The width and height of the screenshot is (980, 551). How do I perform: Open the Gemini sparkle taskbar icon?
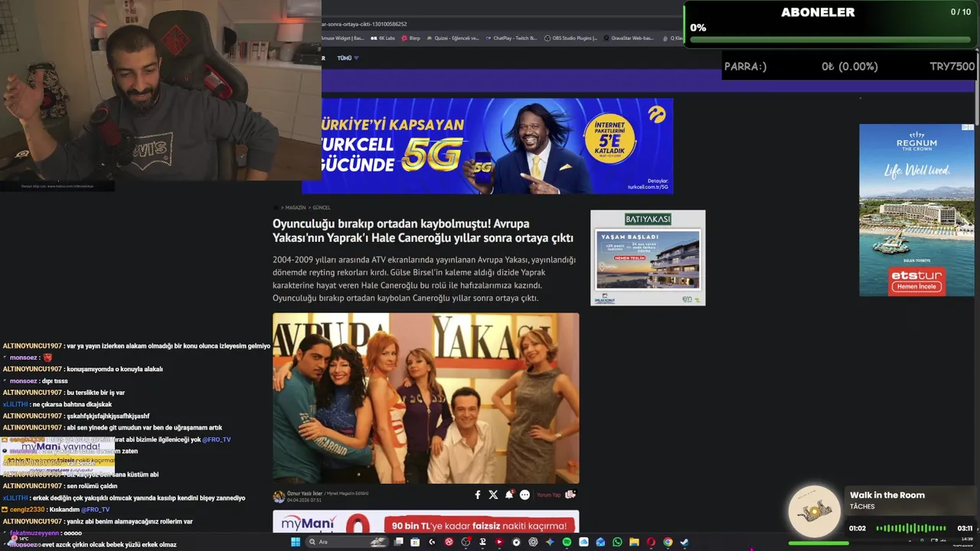pyautogui.click(x=550, y=542)
